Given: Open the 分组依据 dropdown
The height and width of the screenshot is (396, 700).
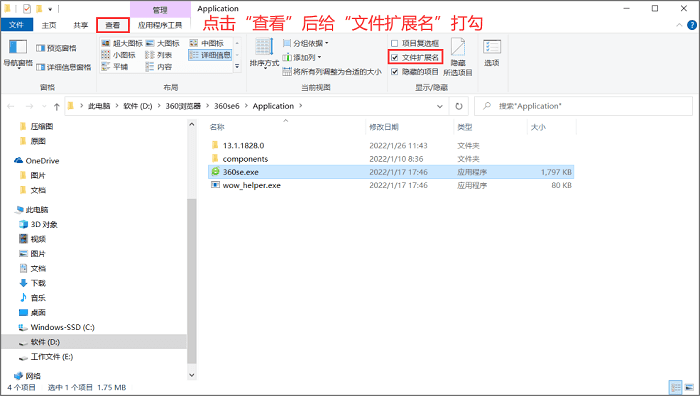Looking at the screenshot, I should [306, 43].
